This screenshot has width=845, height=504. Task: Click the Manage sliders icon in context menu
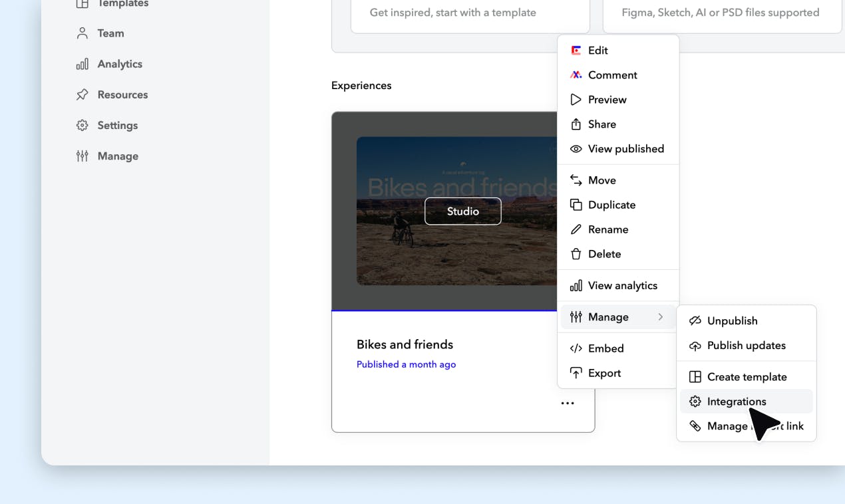(576, 317)
